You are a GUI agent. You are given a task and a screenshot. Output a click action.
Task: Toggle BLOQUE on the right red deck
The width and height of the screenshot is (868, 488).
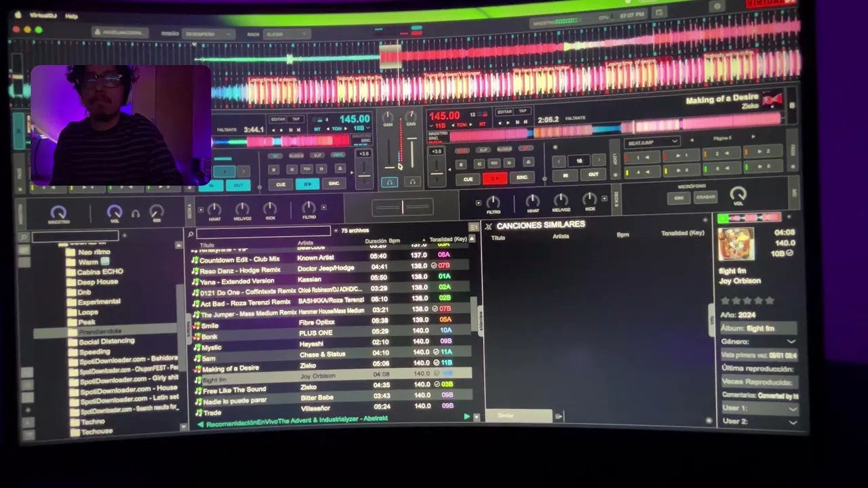[505, 149]
